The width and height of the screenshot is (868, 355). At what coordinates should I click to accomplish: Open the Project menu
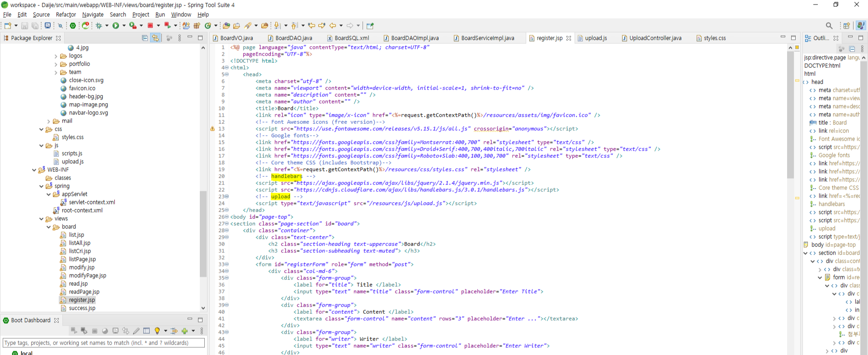pos(141,14)
